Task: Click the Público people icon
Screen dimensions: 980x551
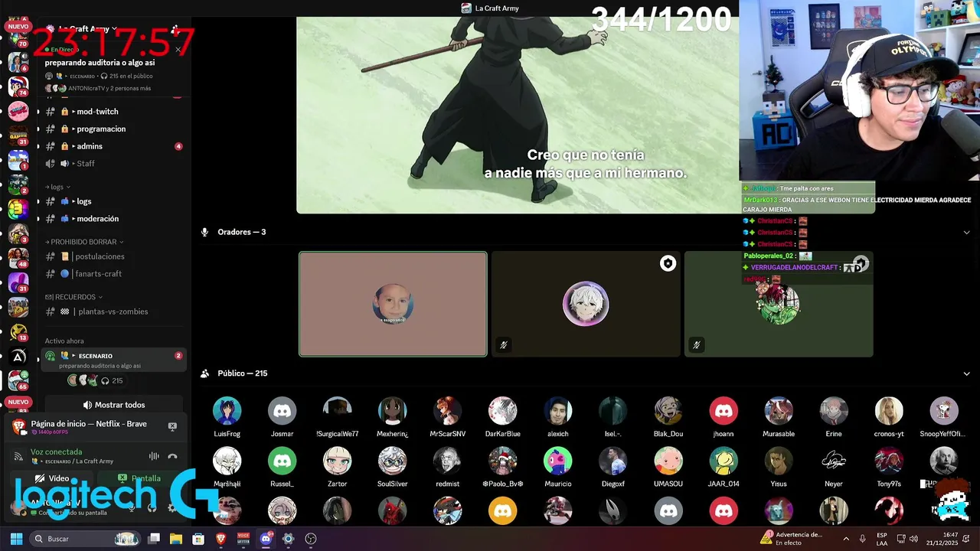Action: (204, 373)
